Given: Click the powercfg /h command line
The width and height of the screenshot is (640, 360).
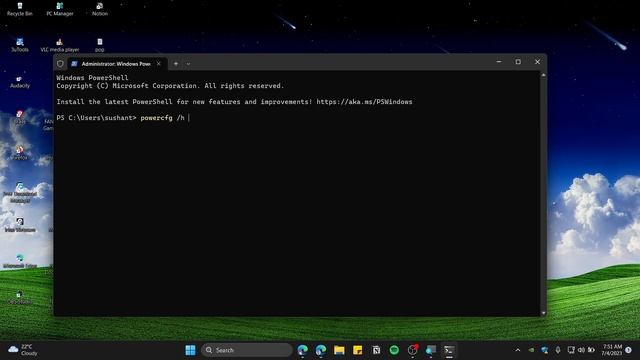Looking at the screenshot, I should click(162, 118).
